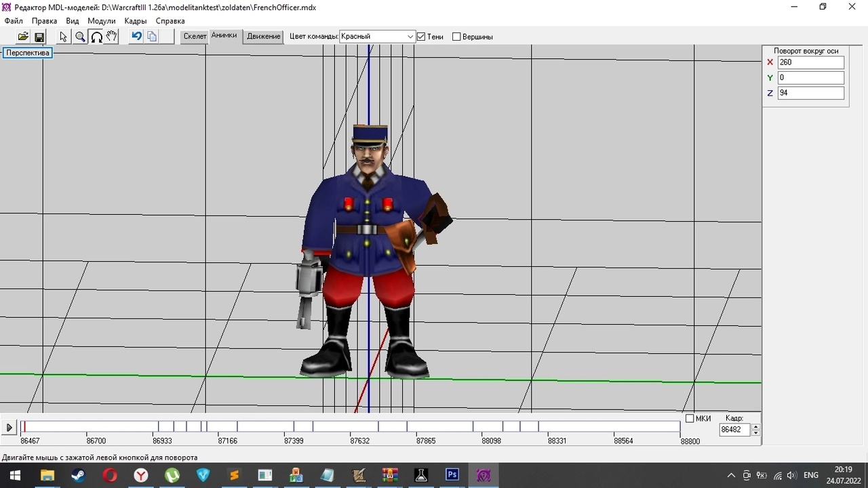
Task: Open Yandex Browser from the taskbar
Action: (x=140, y=475)
